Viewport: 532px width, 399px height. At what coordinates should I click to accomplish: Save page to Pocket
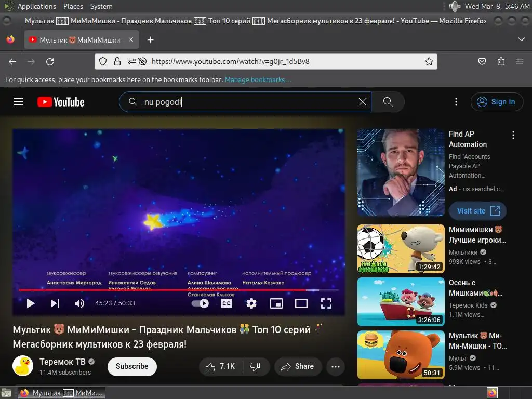tap(482, 61)
